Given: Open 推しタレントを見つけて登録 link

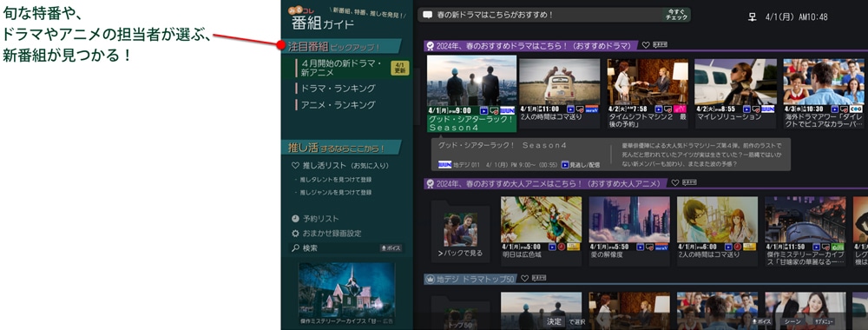Looking at the screenshot, I should pyautogui.click(x=335, y=180).
